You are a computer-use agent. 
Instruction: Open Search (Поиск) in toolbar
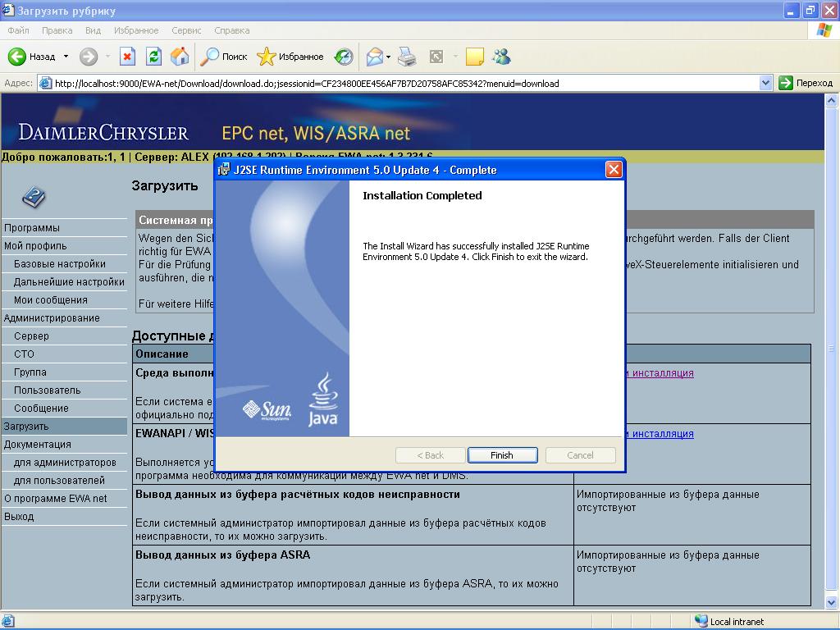click(224, 57)
